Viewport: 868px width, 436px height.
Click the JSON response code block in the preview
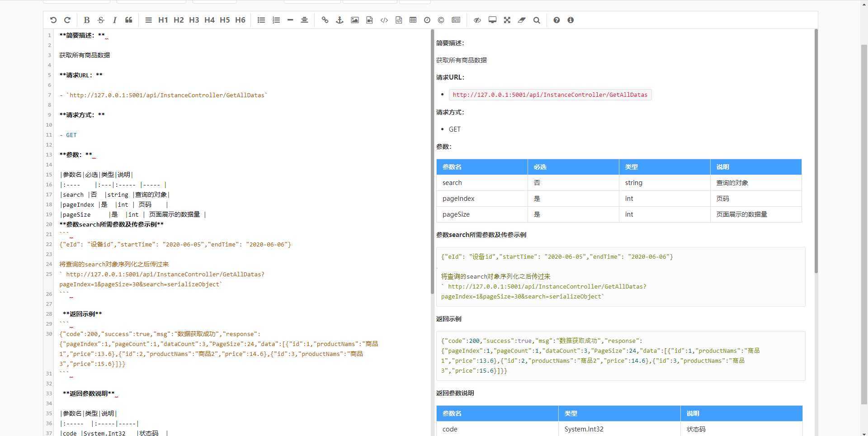point(621,355)
